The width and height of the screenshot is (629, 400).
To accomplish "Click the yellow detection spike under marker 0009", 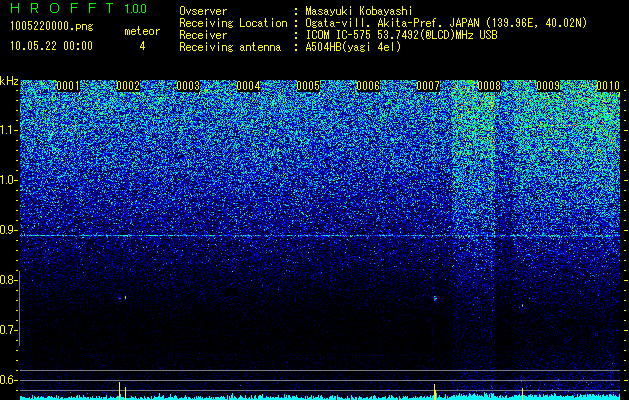I will (522, 393).
